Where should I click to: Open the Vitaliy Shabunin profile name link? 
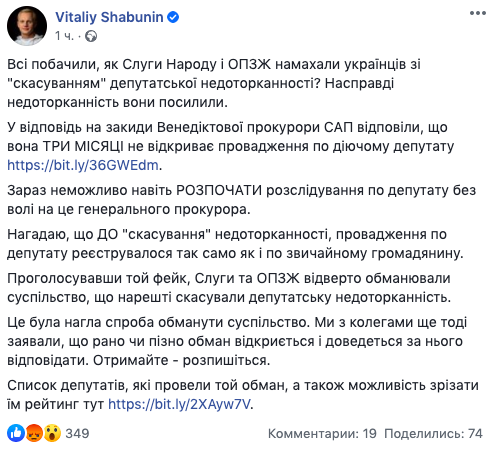pyautogui.click(x=109, y=17)
